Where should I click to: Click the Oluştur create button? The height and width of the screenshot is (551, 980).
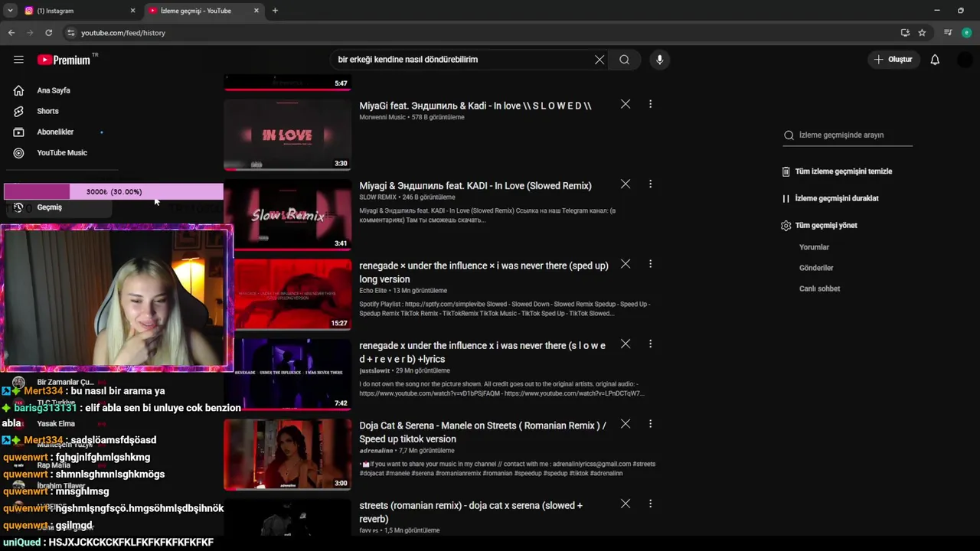[x=893, y=60]
